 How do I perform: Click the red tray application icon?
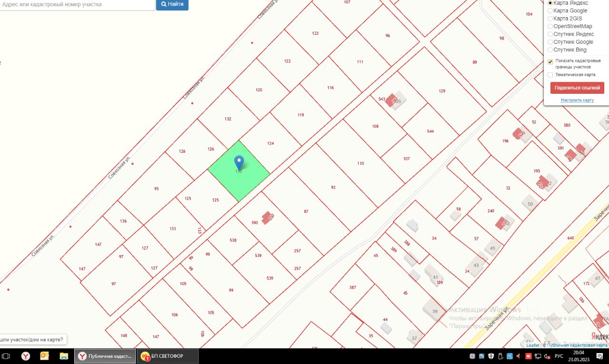click(528, 356)
